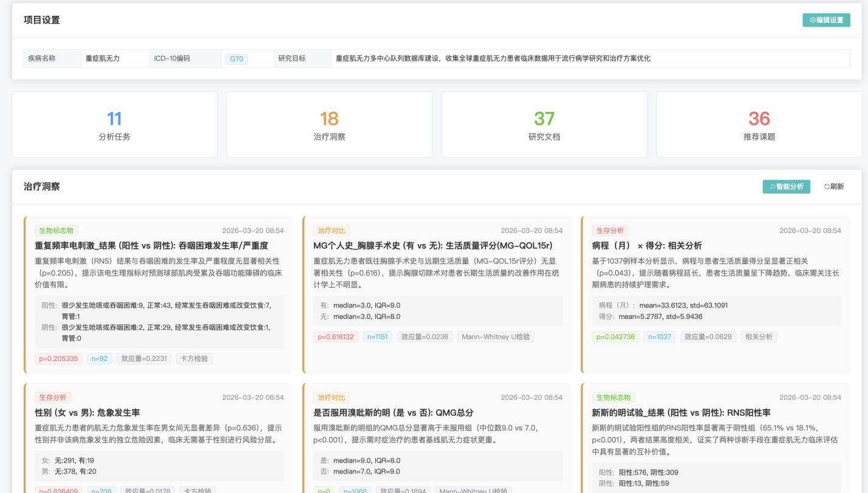Select the 有: median=3.0, IQR=9.0 line
Screen dimensions: 868x493
(x=360, y=305)
